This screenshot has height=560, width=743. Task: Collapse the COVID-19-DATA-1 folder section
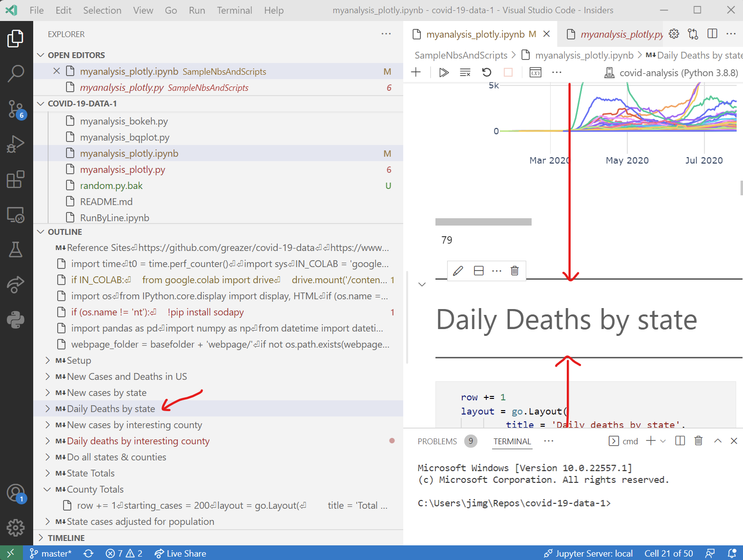(41, 104)
